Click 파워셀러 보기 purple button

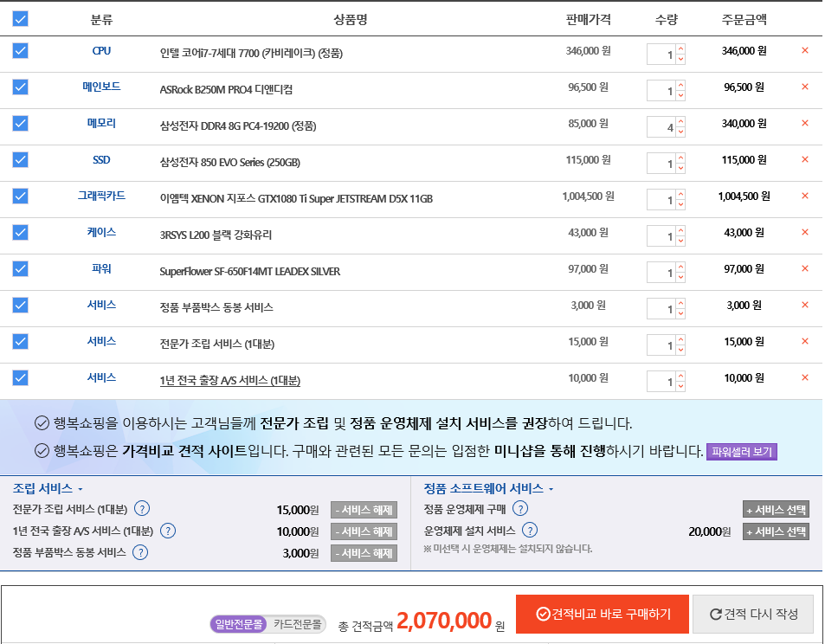[741, 452]
